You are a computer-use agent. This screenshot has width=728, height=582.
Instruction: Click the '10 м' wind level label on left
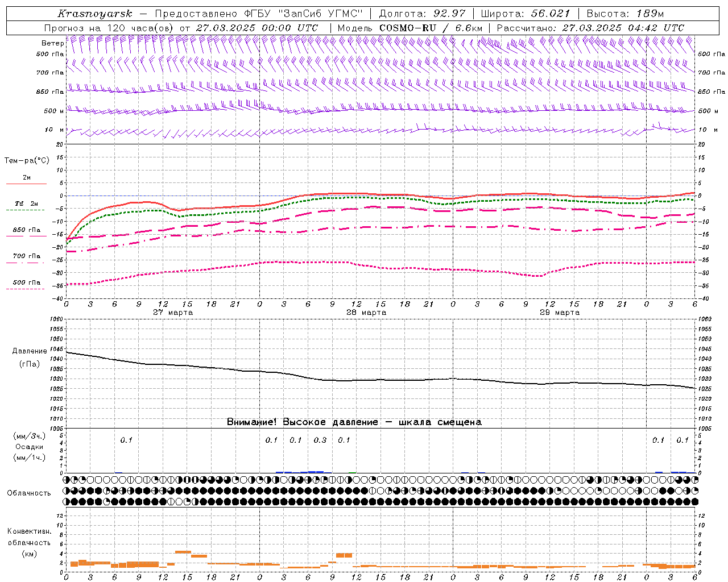(55, 130)
